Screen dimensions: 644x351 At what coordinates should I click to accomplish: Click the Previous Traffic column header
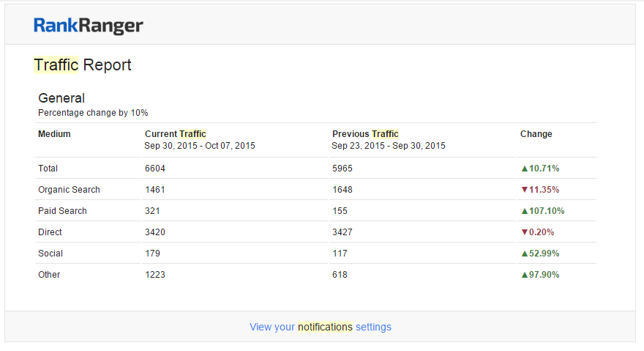tap(365, 134)
